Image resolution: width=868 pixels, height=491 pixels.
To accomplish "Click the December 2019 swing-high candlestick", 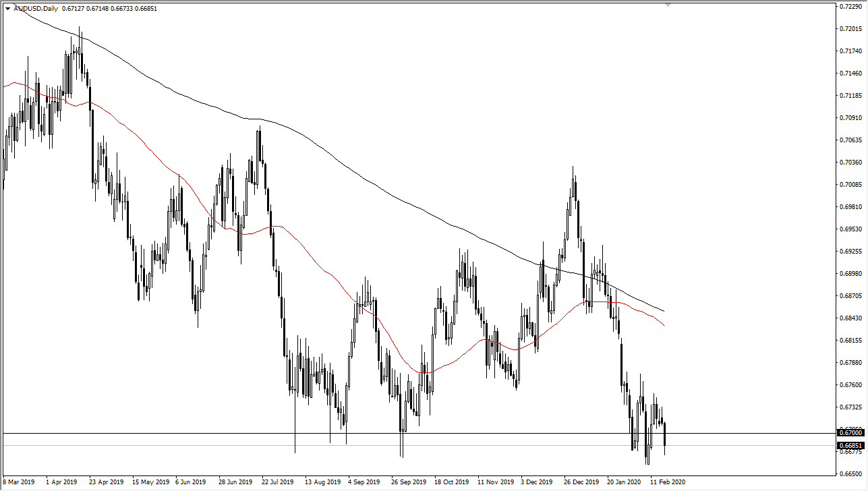I will [x=573, y=189].
